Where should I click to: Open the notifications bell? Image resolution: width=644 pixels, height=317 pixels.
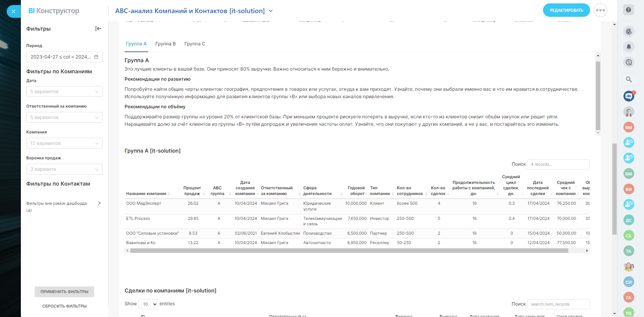click(x=629, y=47)
